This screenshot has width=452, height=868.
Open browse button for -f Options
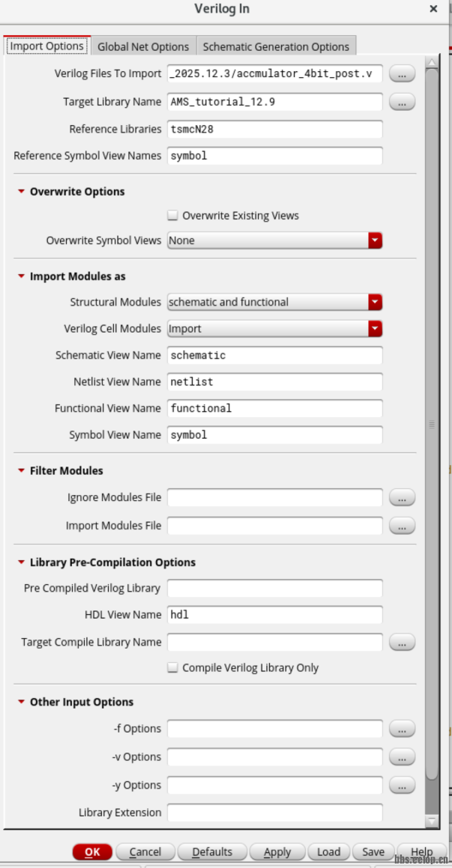pyautogui.click(x=403, y=729)
